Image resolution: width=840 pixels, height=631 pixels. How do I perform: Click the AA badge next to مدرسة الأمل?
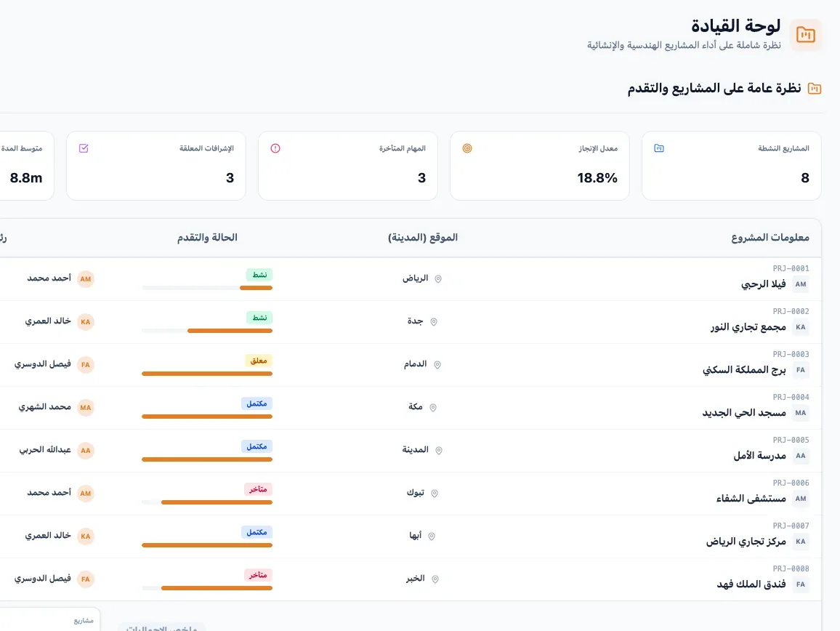[x=800, y=456]
